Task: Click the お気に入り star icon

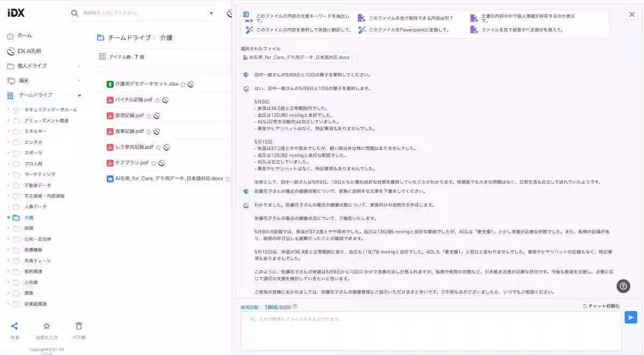Action: pos(47,326)
